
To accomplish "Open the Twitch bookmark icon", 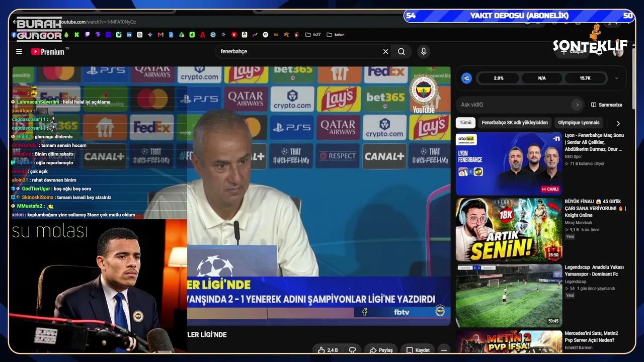I will (x=87, y=35).
